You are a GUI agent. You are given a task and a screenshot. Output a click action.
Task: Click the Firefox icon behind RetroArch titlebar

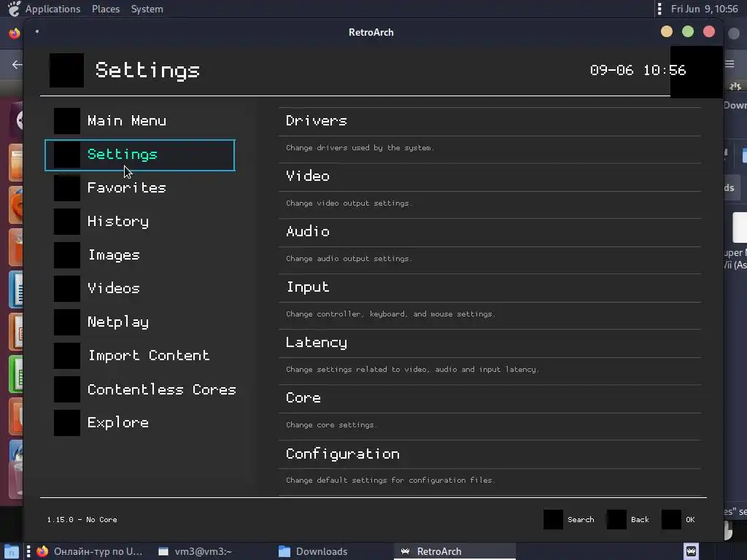[x=15, y=33]
